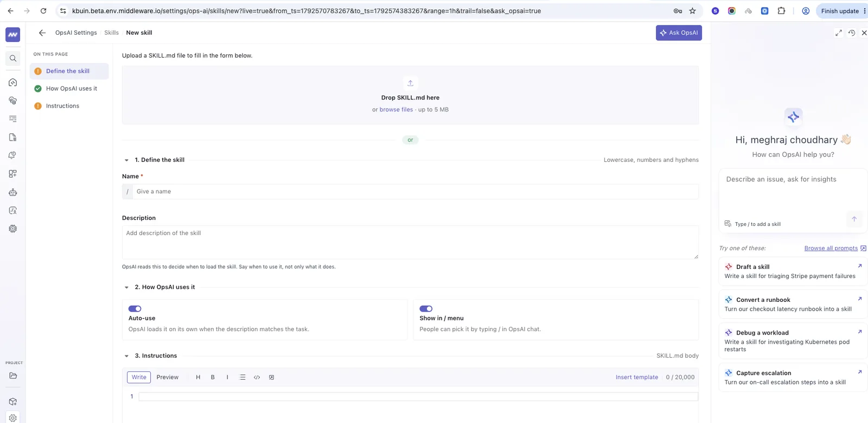
Task: Open 'Browse all prompts' link
Action: [831, 248]
